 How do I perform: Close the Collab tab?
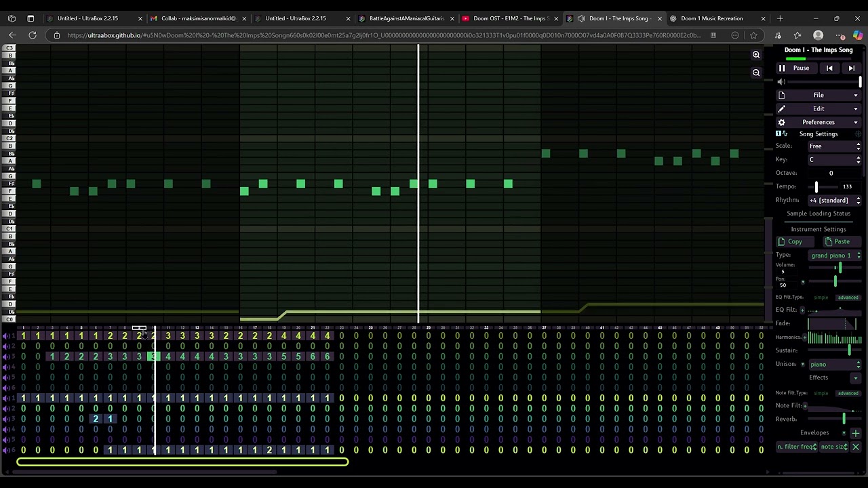pos(243,18)
